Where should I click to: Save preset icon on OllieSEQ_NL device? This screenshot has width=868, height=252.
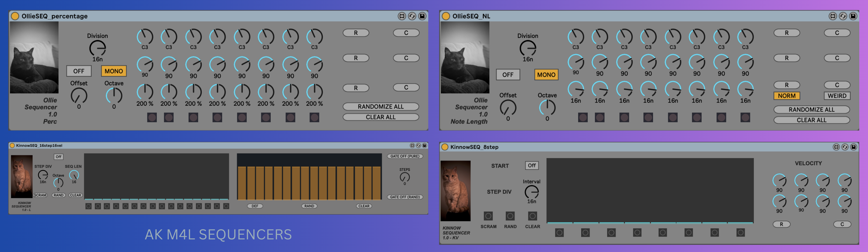tap(853, 16)
